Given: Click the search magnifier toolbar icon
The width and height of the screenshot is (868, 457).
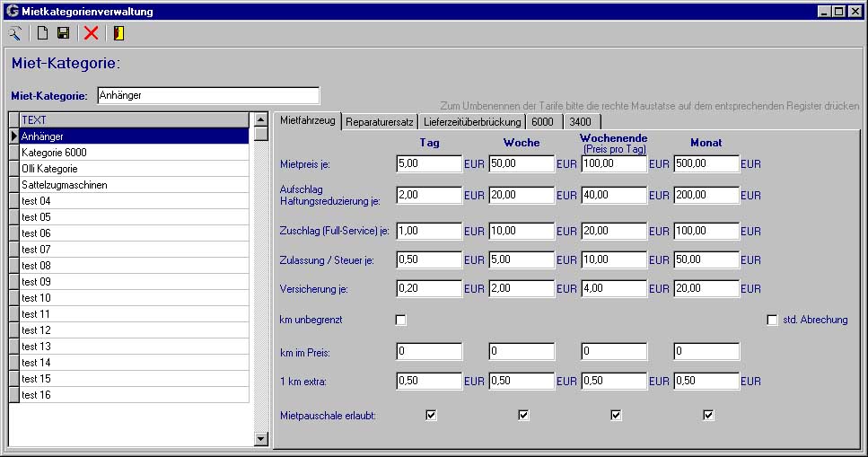Looking at the screenshot, I should click(x=15, y=33).
